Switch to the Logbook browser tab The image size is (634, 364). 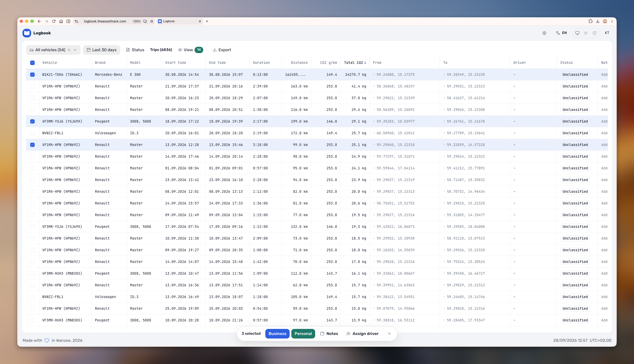point(180,21)
